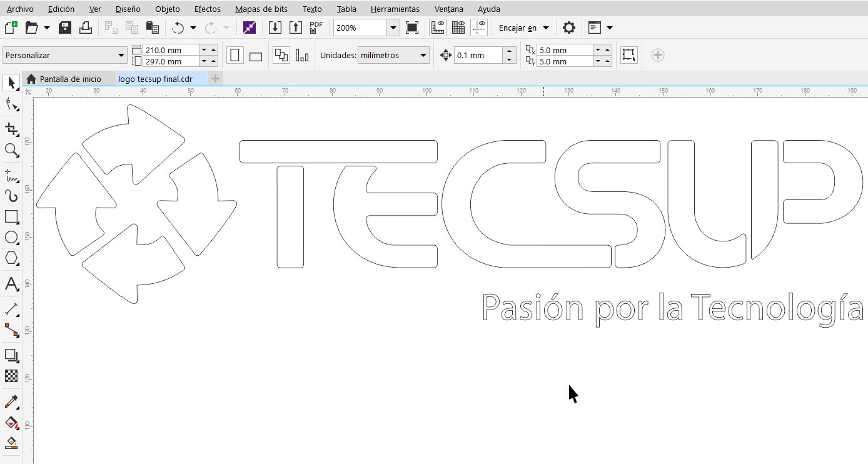The width and height of the screenshot is (868, 464).
Task: Expand the Undo history dropdown arrow
Action: (x=193, y=28)
